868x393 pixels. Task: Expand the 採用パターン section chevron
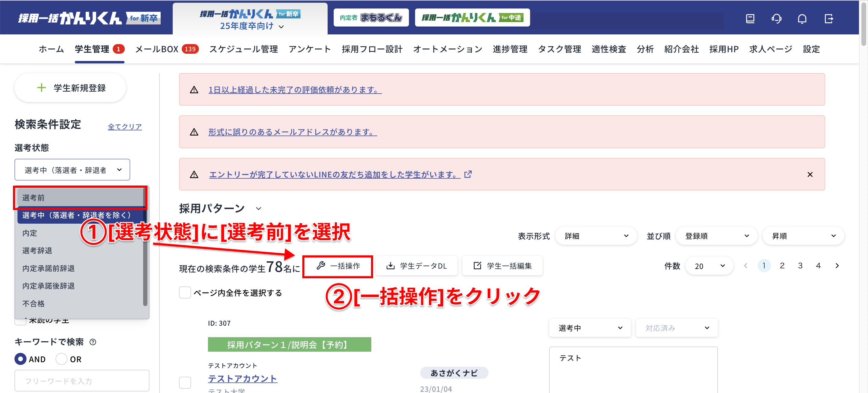coord(259,209)
